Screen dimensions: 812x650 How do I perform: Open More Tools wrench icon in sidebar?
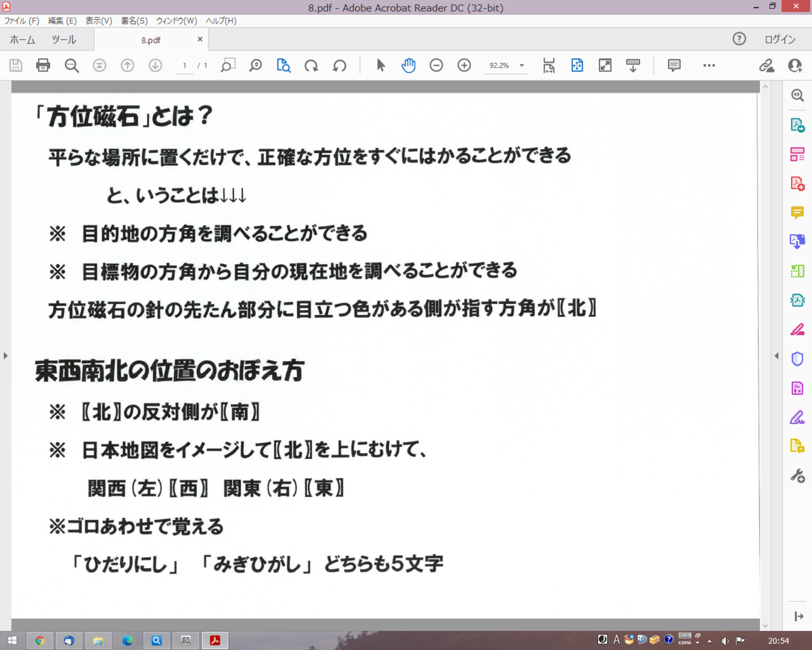pyautogui.click(x=797, y=475)
